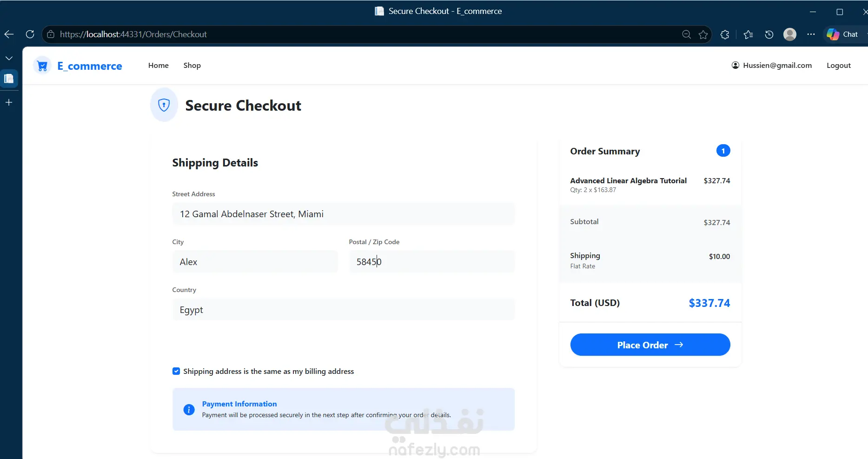View site security info lock icon
The height and width of the screenshot is (459, 868).
[51, 34]
